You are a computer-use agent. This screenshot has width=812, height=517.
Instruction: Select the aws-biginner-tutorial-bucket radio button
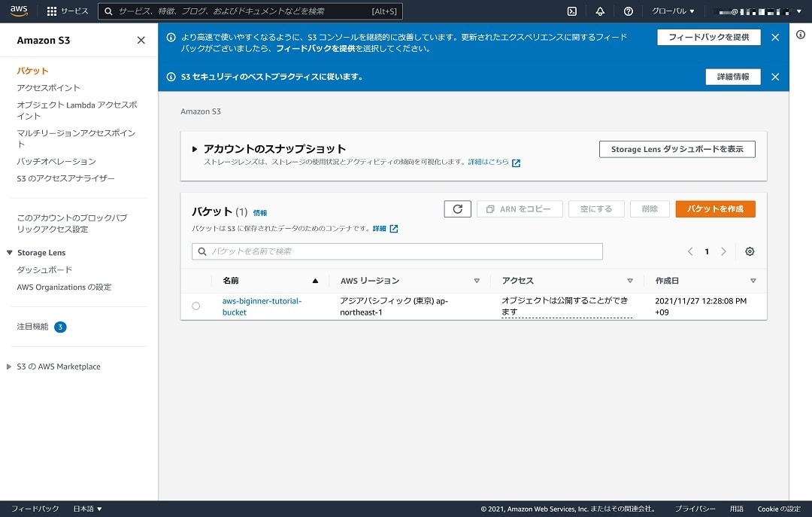(x=195, y=306)
